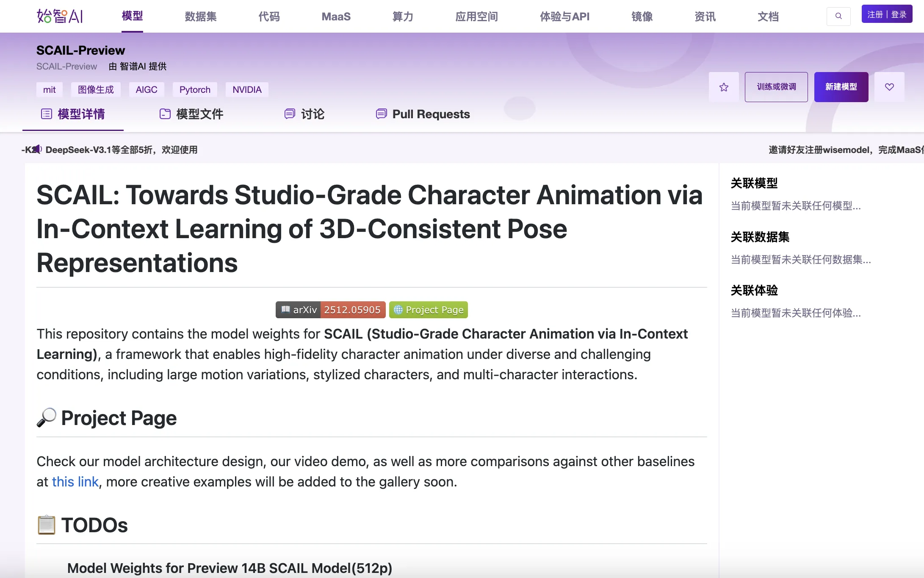924x578 pixels.
Task: Open the arXiv 2512.05905 badge
Action: click(330, 310)
